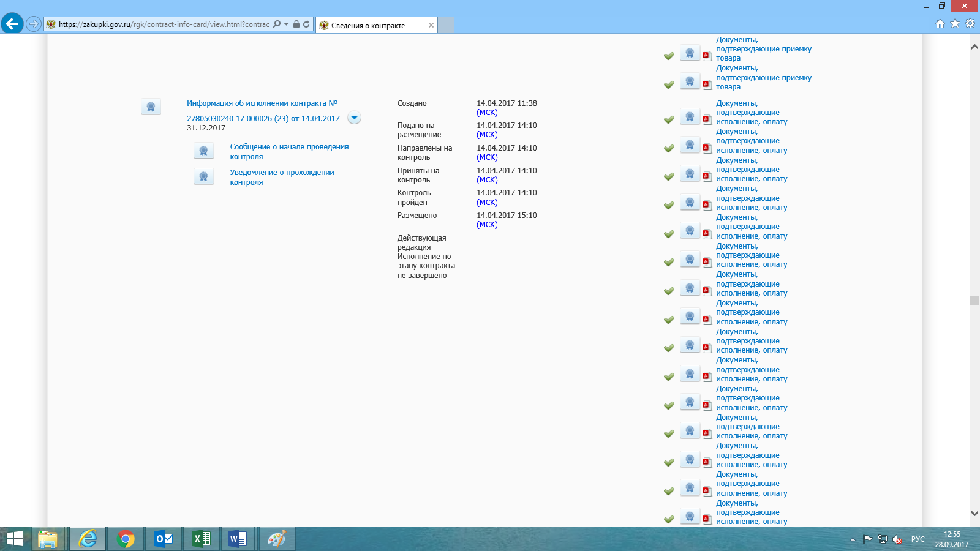Open the browser Home page icon
The width and height of the screenshot is (980, 551).
(x=940, y=24)
